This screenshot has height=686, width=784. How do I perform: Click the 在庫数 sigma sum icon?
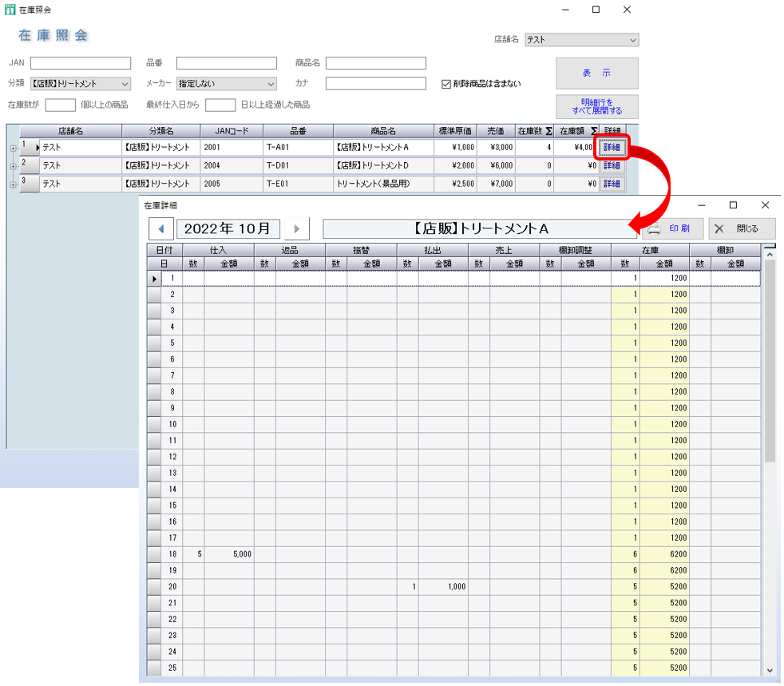[549, 131]
